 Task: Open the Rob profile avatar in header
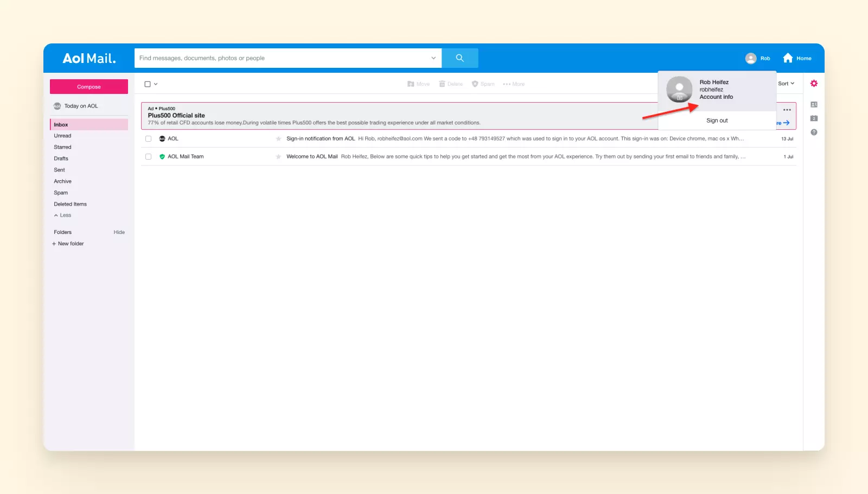[751, 59]
